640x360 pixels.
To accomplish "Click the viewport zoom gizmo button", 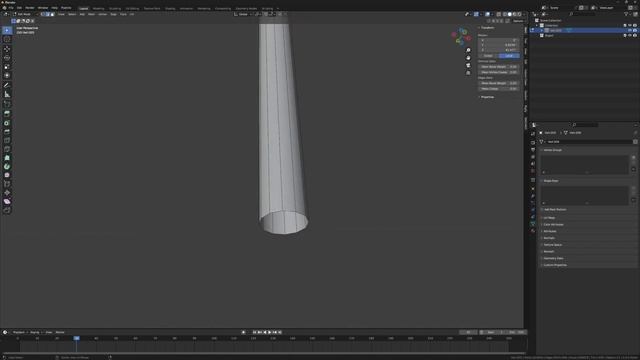I will [x=468, y=50].
